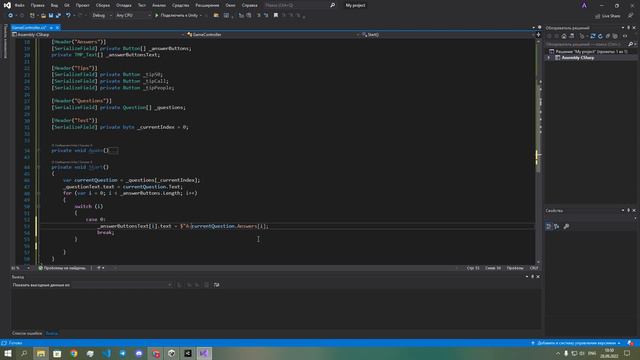Open the Debug configuration dropdown
The width and height of the screenshot is (640, 360).
click(102, 16)
